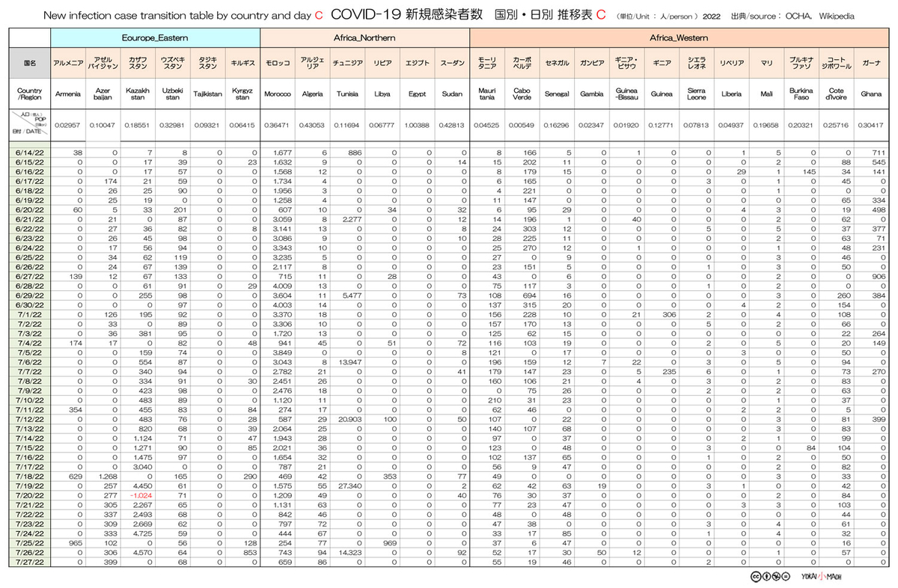Select the Armenia column header
Screen dimensions: 898x588
pos(68,95)
